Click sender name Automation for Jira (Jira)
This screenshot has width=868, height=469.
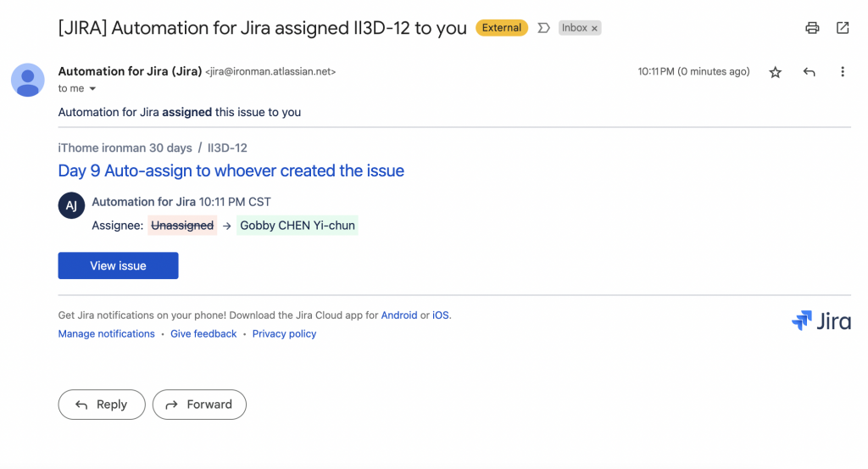pos(130,71)
